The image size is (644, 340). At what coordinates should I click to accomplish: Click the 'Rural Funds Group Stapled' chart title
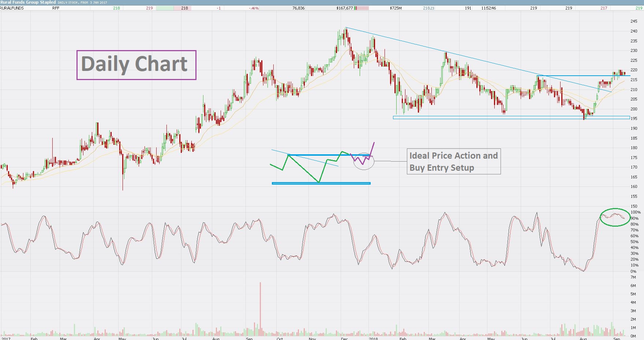28,2
